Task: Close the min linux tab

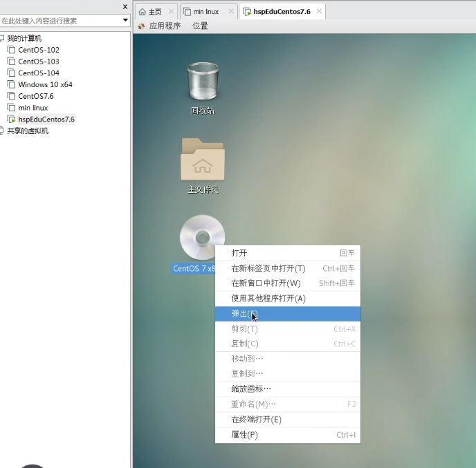Action: [231, 11]
